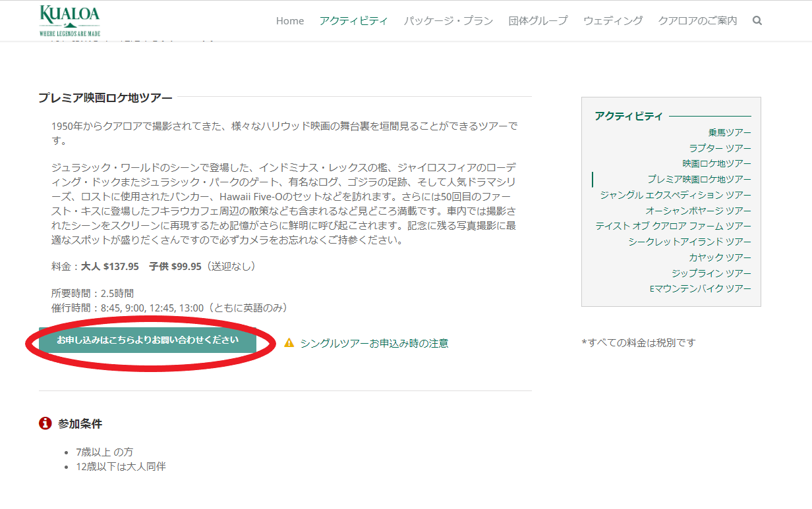Click the 参加条件 heading text
Viewport: 812px width, 509px height.
80,423
